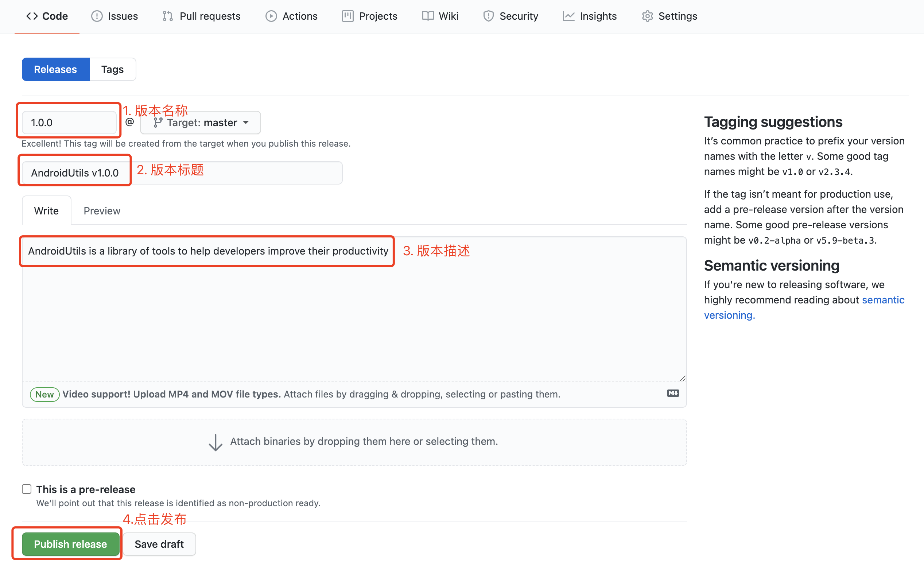Viewport: 924px width, 566px height.
Task: Open the semantic versioning link
Action: click(882, 300)
